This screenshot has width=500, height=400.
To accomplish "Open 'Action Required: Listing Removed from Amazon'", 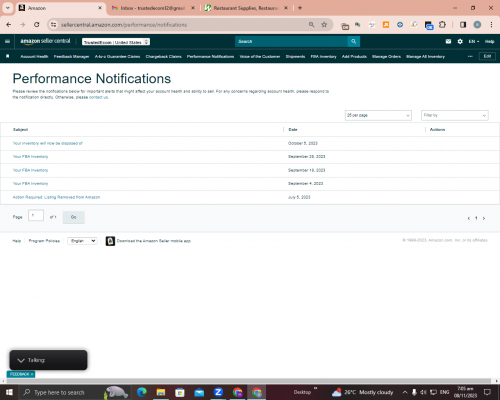I will click(56, 197).
